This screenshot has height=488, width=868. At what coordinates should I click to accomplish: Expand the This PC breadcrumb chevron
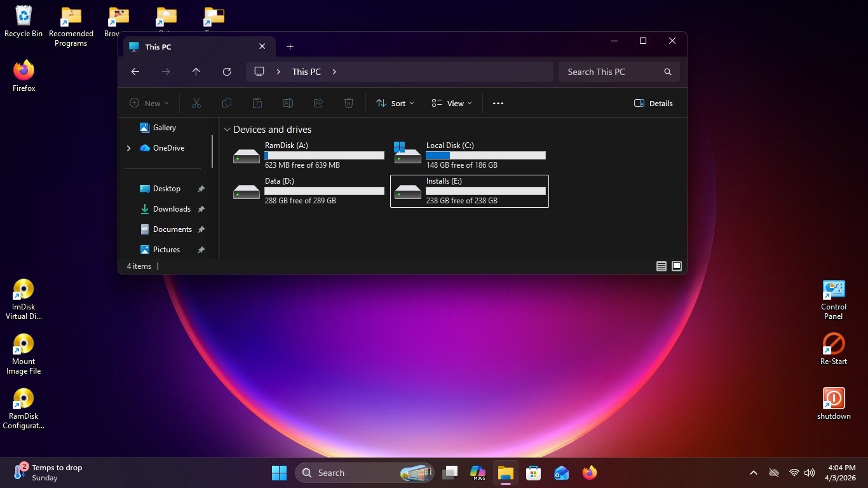(334, 72)
